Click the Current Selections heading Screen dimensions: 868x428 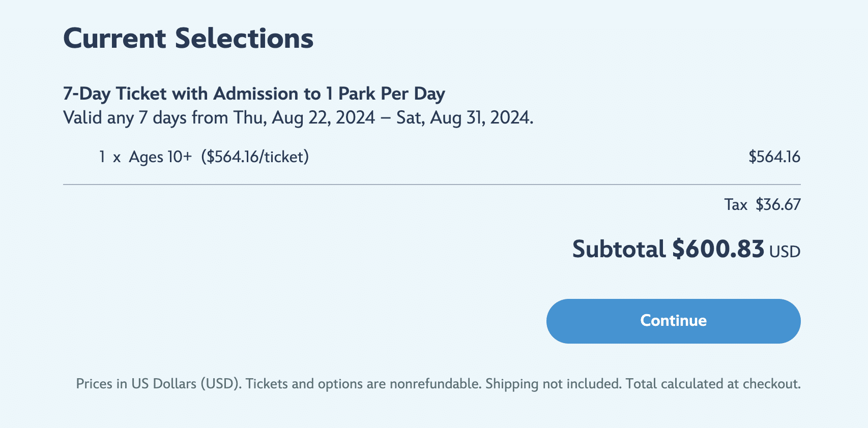(188, 39)
